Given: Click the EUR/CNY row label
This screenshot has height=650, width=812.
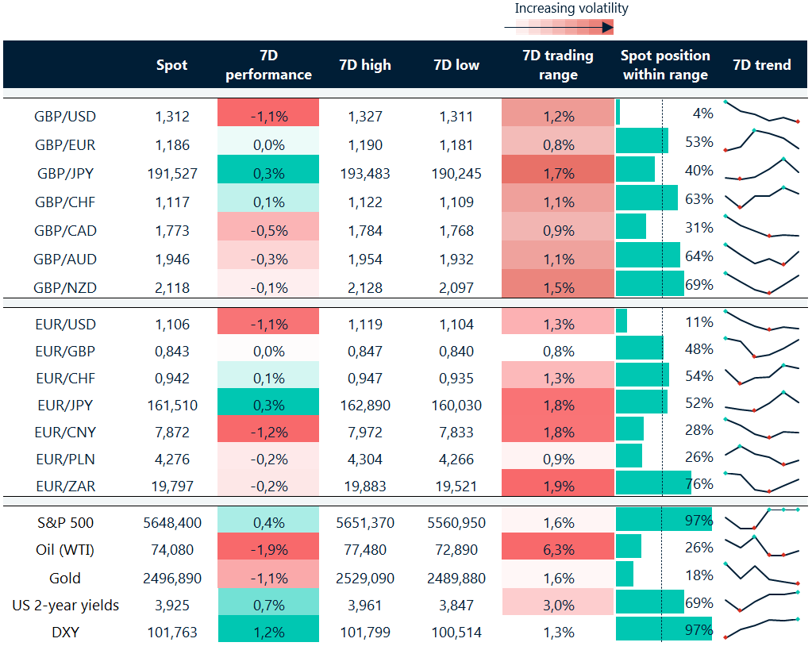Looking at the screenshot, I should [66, 433].
